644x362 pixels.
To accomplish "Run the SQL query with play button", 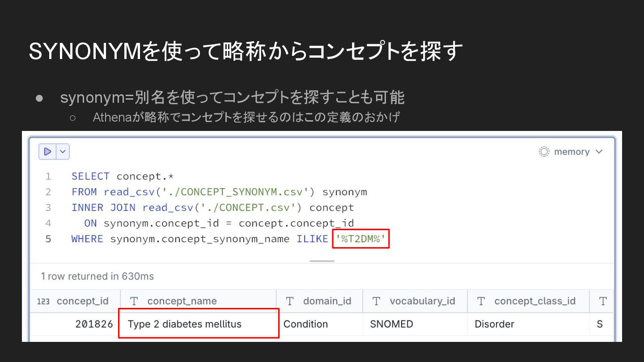I will [48, 152].
